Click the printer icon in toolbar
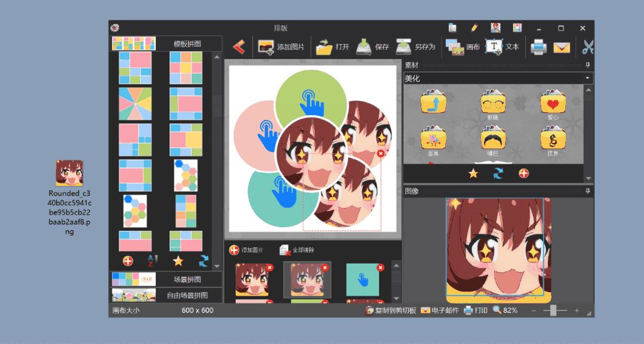644x344 pixels. [538, 47]
